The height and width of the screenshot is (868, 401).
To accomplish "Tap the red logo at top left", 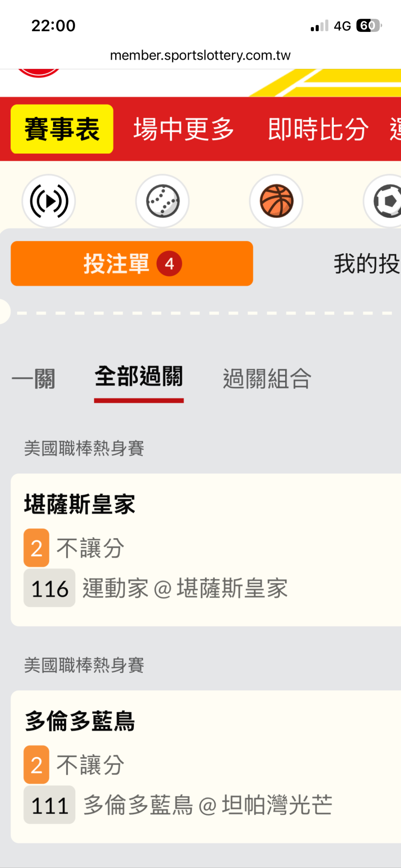I will coord(39,73).
